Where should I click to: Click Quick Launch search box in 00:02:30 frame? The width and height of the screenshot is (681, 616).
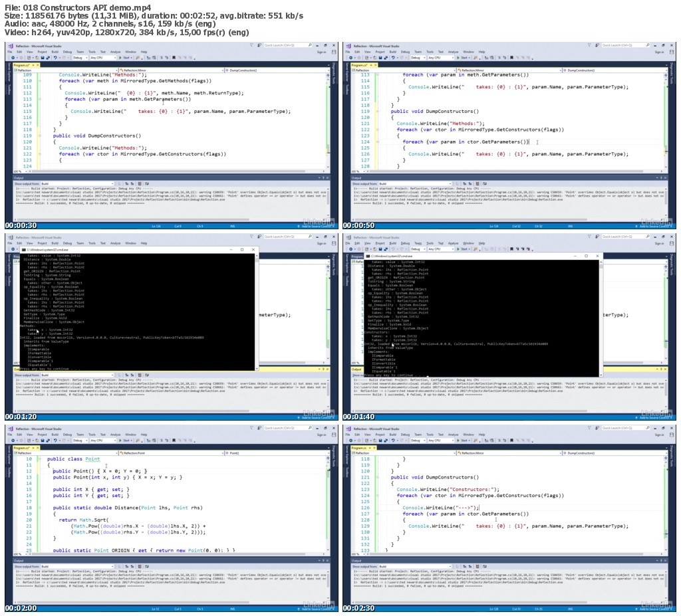[x=626, y=428]
